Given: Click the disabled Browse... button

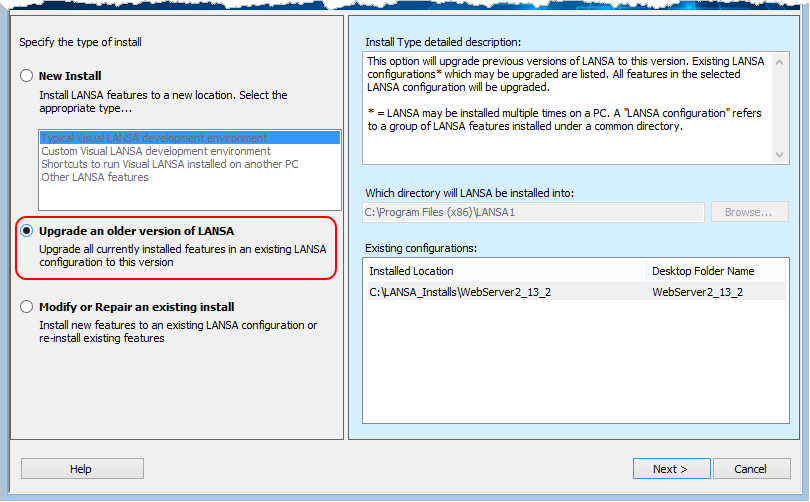Looking at the screenshot, I should (x=750, y=212).
